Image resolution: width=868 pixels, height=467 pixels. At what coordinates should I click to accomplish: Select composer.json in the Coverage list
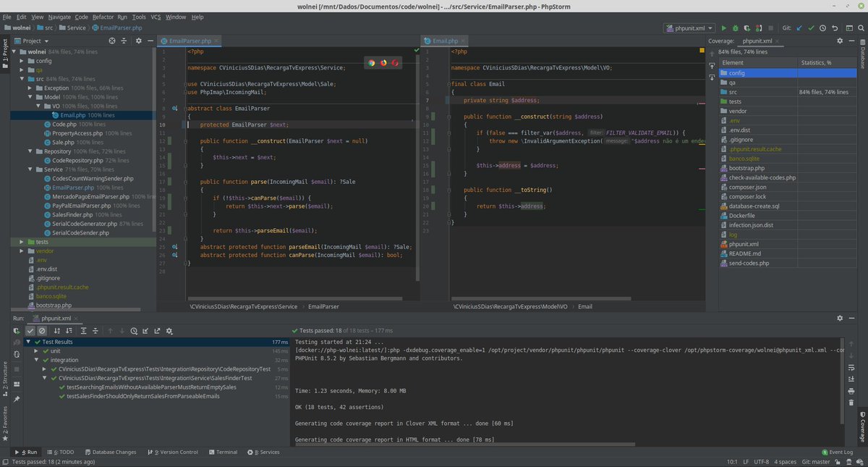pos(747,187)
